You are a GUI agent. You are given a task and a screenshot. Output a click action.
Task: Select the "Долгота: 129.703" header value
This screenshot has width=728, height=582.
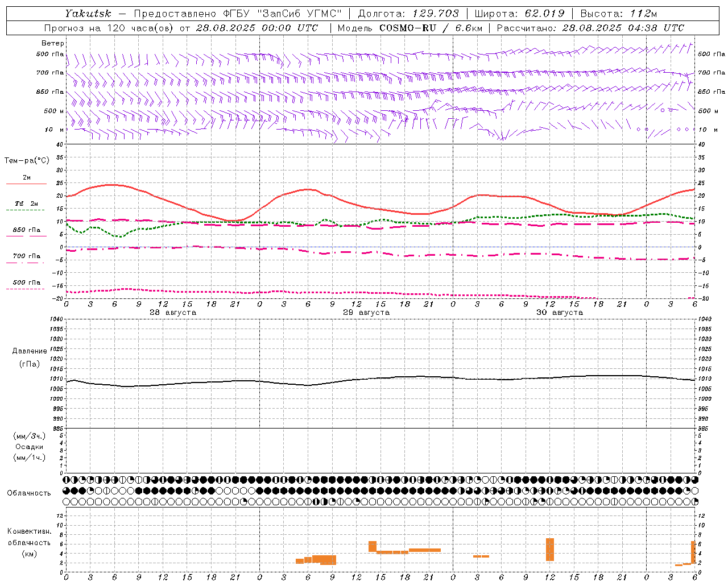click(x=408, y=14)
